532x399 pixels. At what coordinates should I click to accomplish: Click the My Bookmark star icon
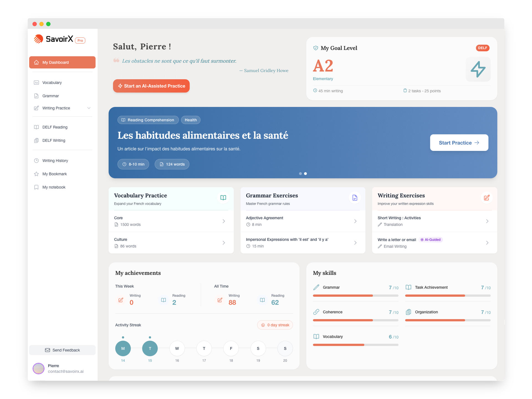point(36,174)
